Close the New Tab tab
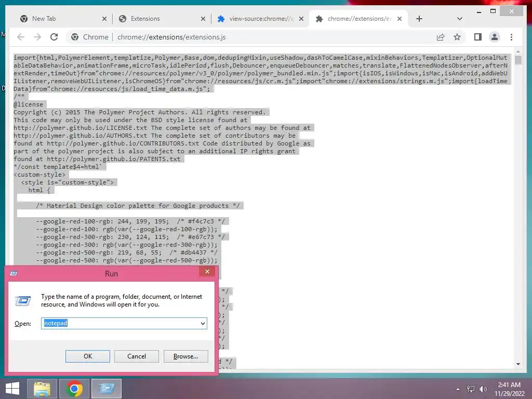This screenshot has height=399, width=532. pos(104,19)
